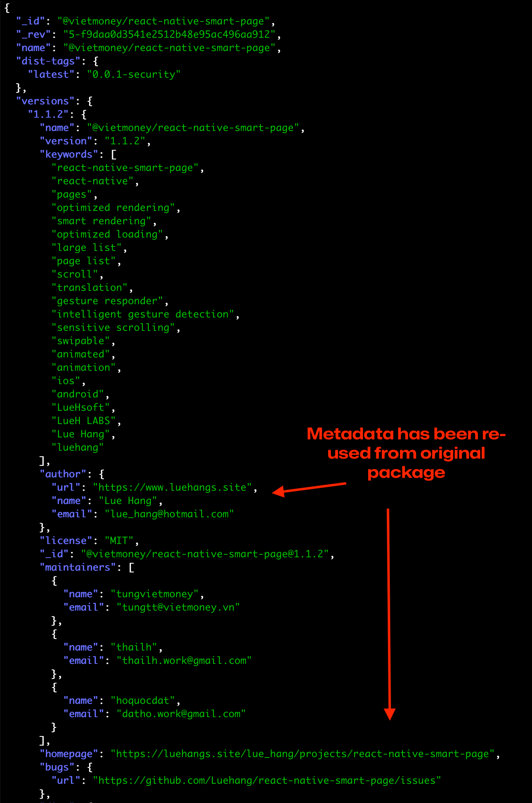The image size is (532, 803).
Task: Click the keyword "LueHsoft"
Action: [81, 407]
